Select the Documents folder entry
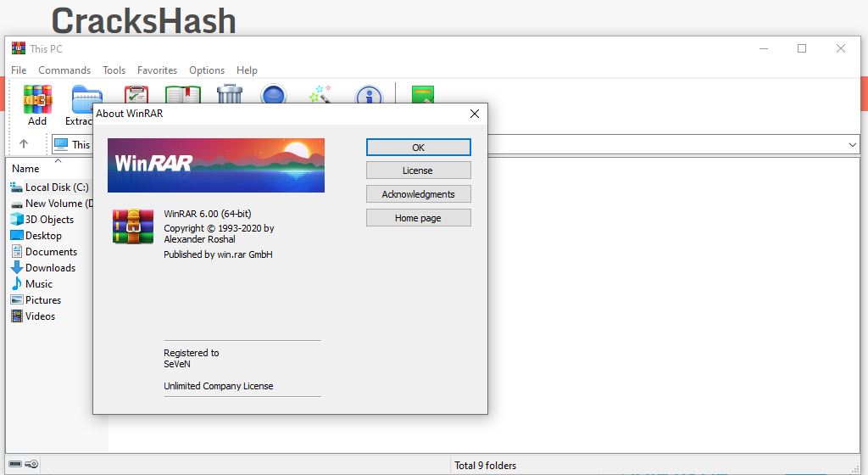 (44, 251)
